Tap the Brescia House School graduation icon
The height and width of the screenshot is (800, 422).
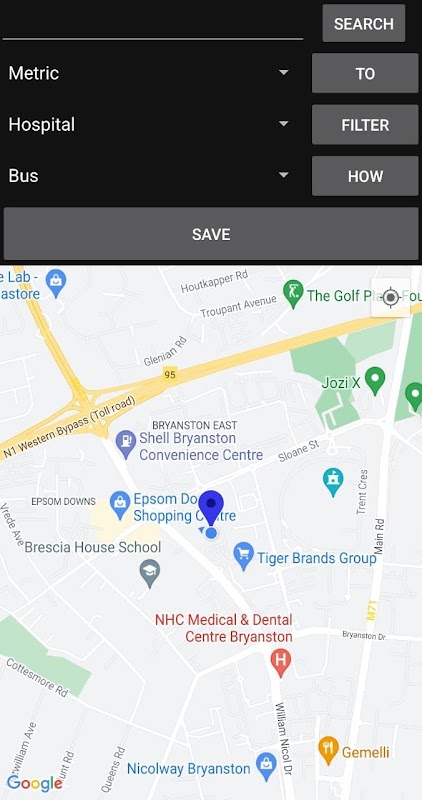[150, 573]
